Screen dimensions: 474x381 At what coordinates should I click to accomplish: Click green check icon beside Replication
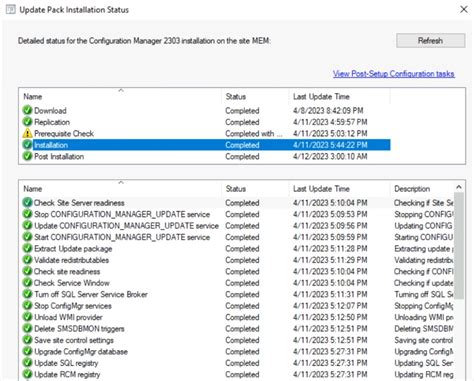tap(27, 122)
